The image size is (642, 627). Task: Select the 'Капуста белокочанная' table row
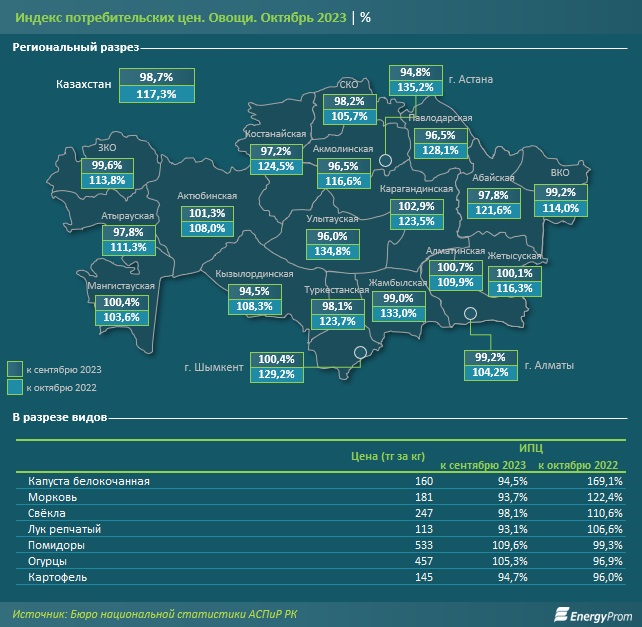coord(320,481)
